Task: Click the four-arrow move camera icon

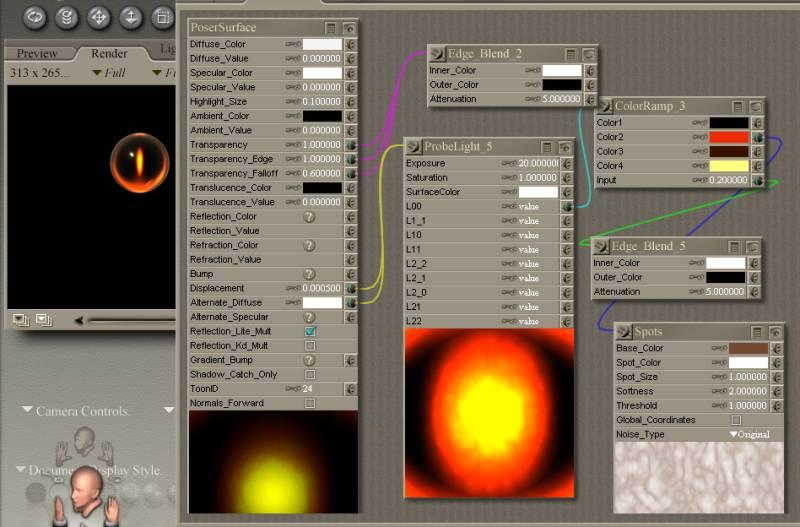Action: pos(98,17)
